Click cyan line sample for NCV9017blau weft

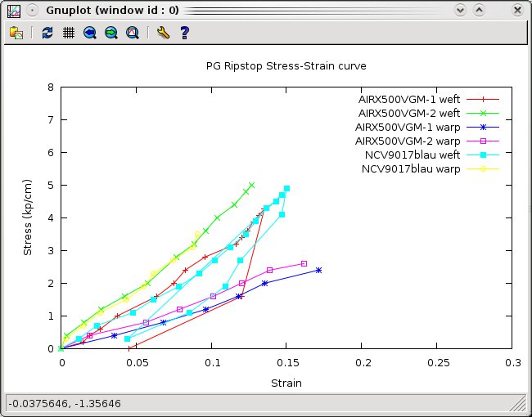483,155
